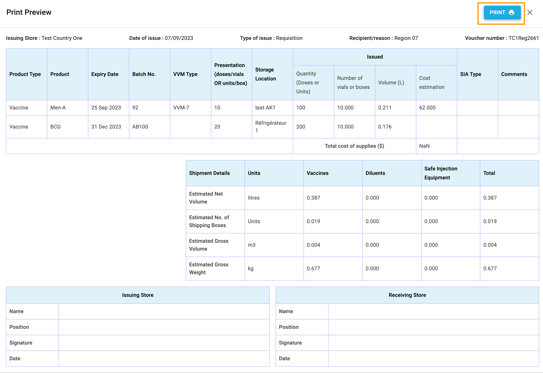Screen dimensions: 543x373
Task: Click the Print Preview title
Action: click(x=29, y=12)
